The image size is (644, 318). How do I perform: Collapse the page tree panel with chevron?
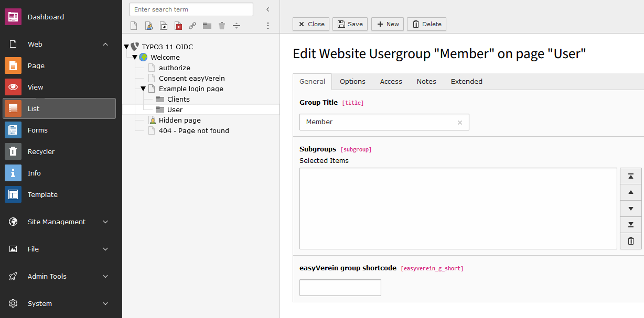coord(268,9)
